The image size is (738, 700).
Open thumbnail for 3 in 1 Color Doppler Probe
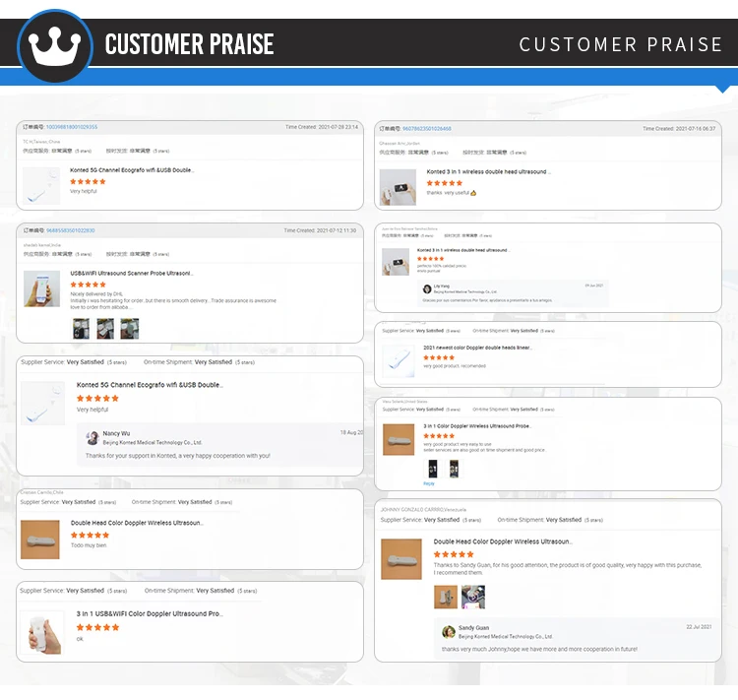coord(399,439)
